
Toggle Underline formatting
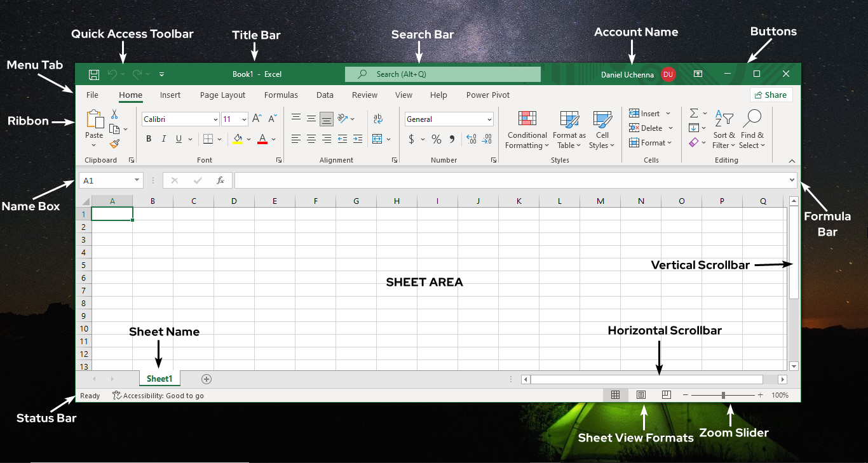tap(178, 138)
